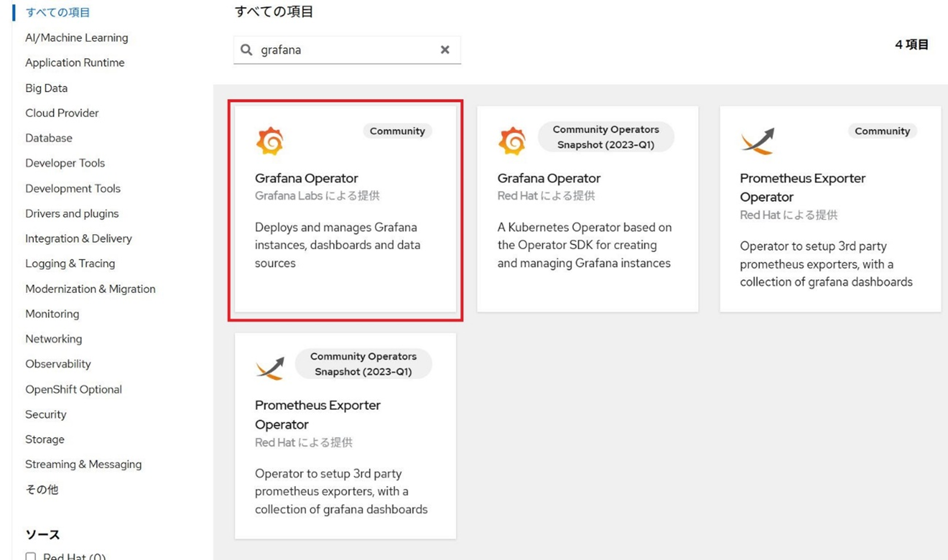Image resolution: width=948 pixels, height=560 pixels.
Task: Click the magnifier search icon
Action: [x=246, y=50]
